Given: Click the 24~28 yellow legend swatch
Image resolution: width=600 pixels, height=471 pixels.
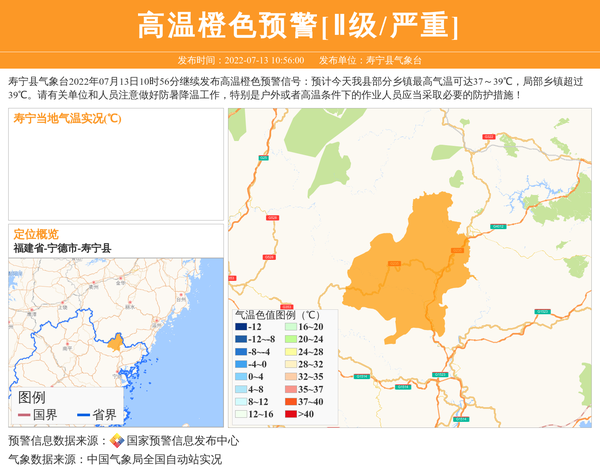Looking at the screenshot, I should pos(292,352).
